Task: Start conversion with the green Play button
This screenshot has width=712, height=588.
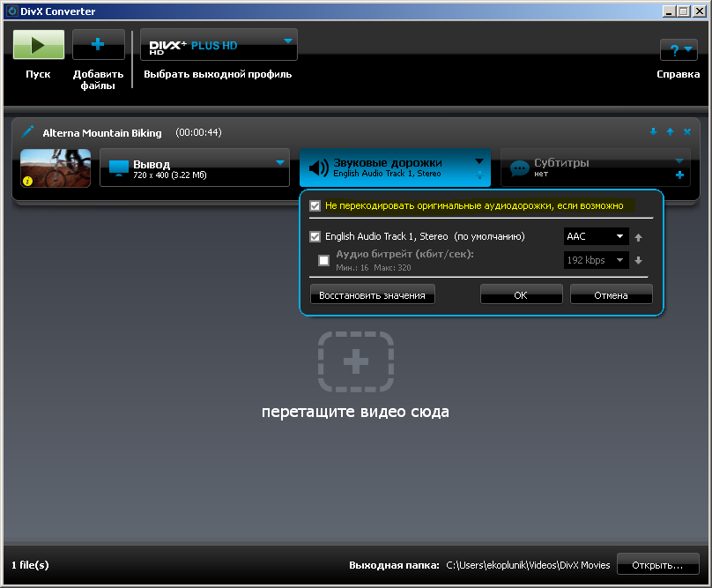Action: click(x=39, y=45)
